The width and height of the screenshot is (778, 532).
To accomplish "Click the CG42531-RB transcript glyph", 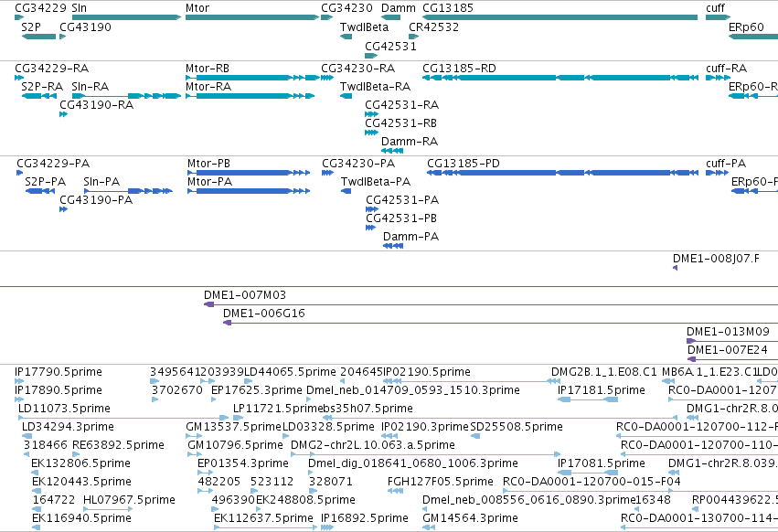I will click(372, 133).
